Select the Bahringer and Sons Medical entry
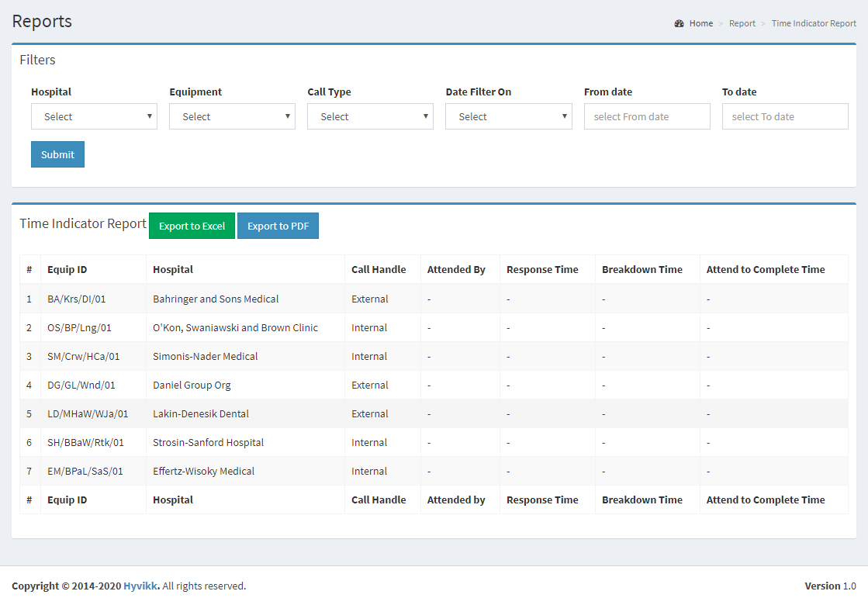868x605 pixels. point(215,299)
